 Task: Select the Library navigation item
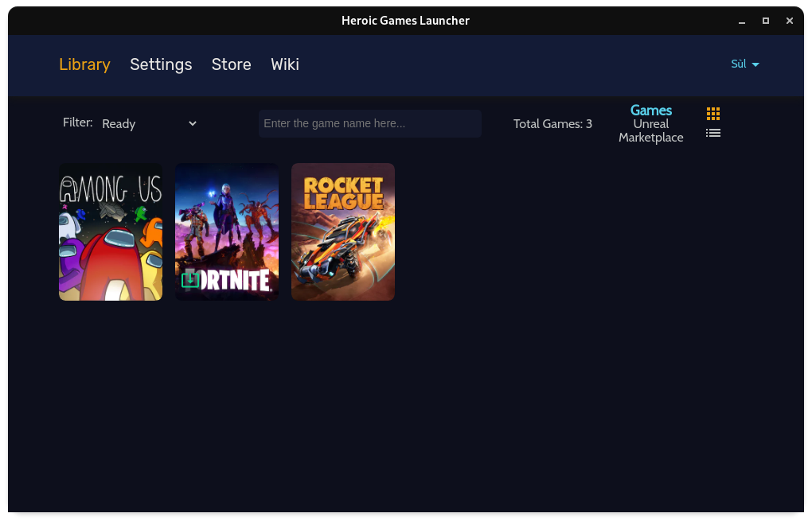coord(84,64)
